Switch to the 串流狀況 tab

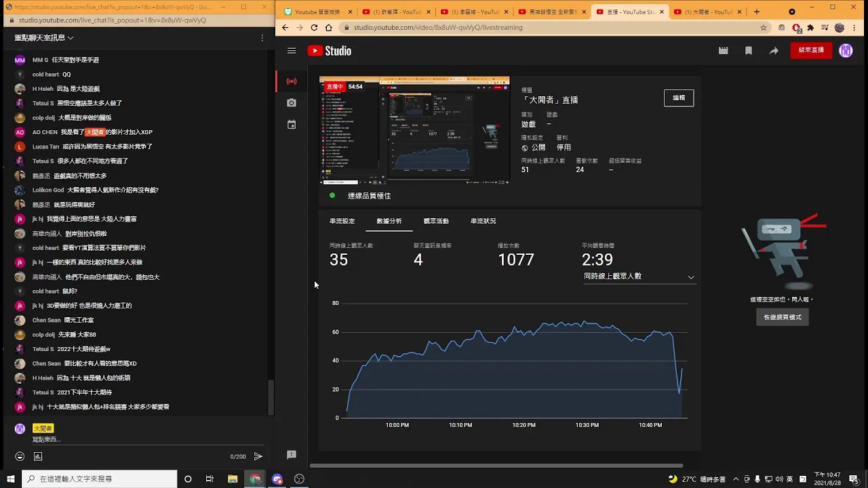[483, 221]
